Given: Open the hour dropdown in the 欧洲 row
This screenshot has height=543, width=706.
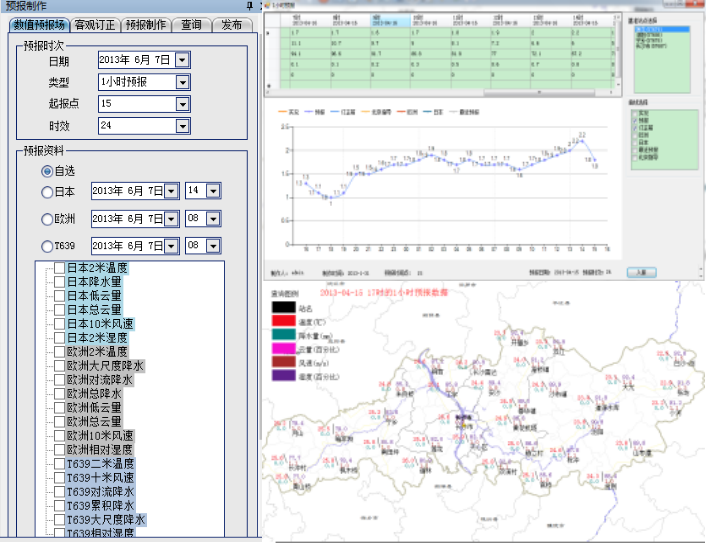Looking at the screenshot, I should 212,218.
